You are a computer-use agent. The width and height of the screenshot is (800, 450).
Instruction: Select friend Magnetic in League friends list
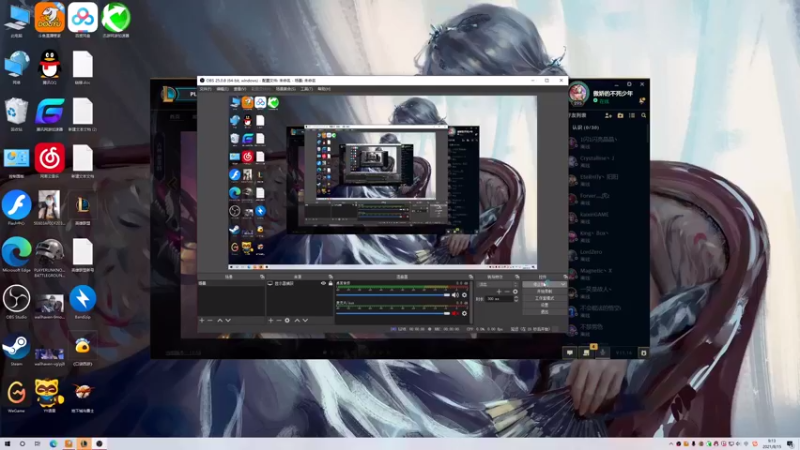coord(608,274)
